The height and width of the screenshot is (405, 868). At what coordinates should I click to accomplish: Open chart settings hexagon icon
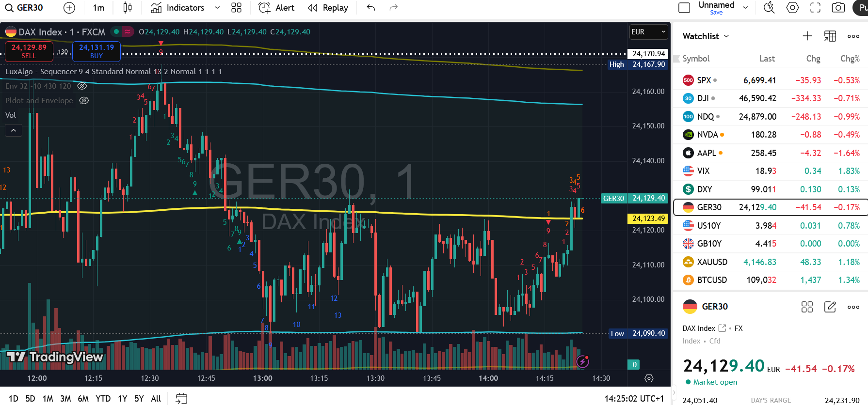tap(792, 8)
